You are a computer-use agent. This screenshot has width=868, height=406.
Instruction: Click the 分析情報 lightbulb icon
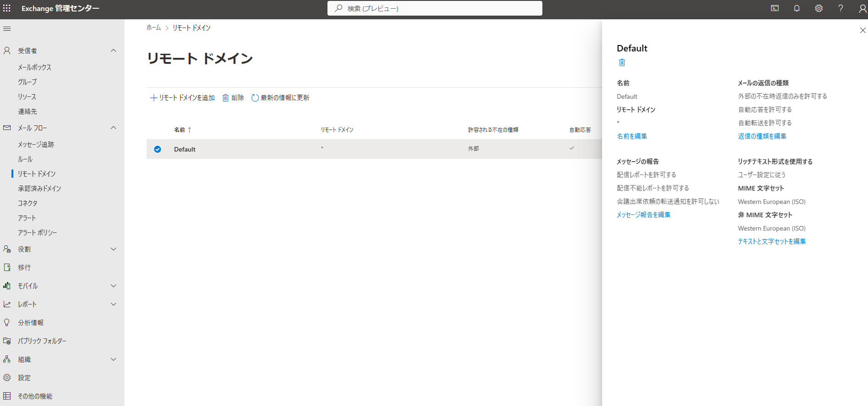(x=7, y=322)
